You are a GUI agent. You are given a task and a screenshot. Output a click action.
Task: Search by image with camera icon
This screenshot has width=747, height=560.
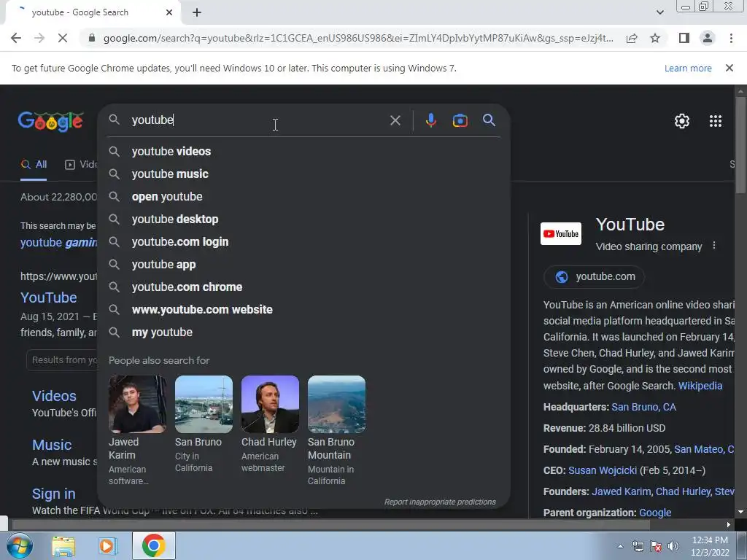click(460, 120)
